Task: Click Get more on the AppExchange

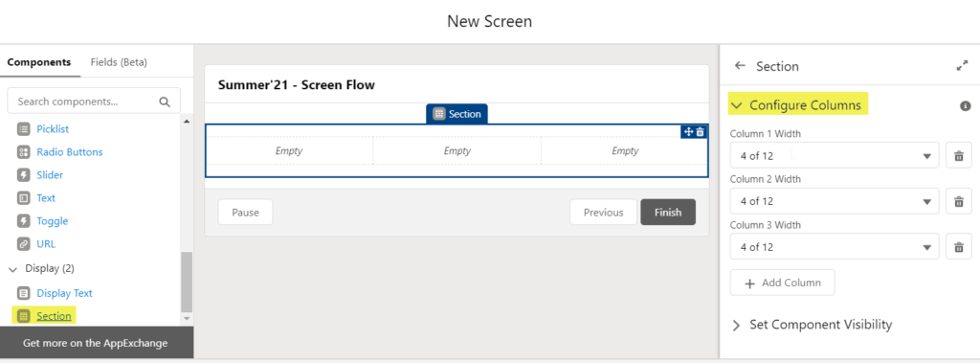Action: 96,343
